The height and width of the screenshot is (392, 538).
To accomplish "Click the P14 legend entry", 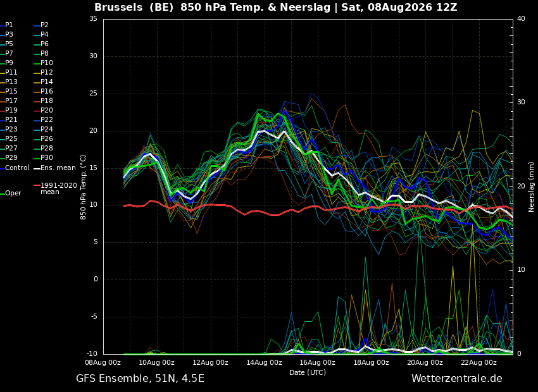I will [x=43, y=82].
